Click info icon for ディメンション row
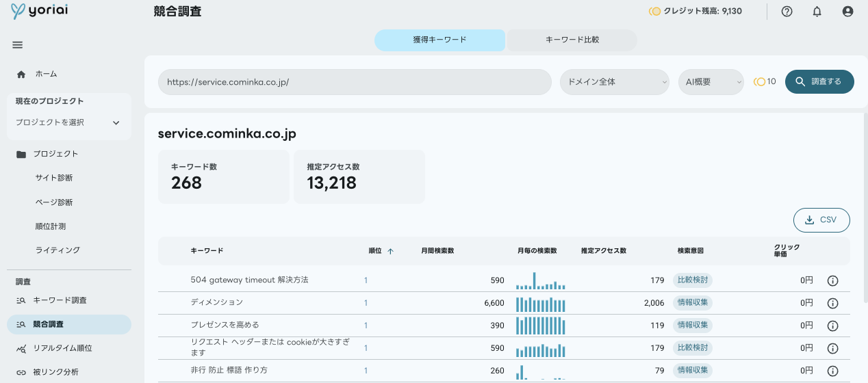The image size is (868, 383). [833, 303]
